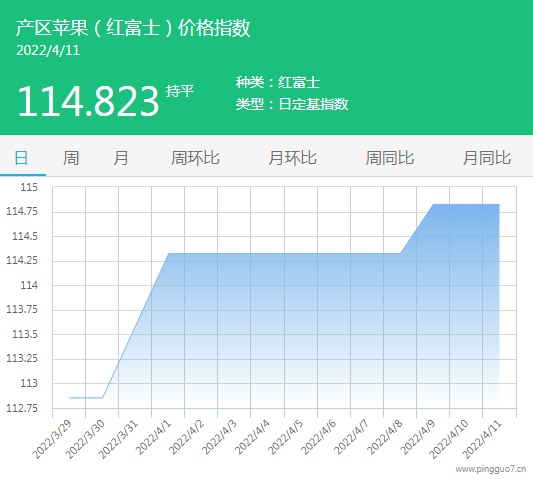Click the www.pingguo7.cn watermark link
Screen dimensions: 533x479
(491, 469)
